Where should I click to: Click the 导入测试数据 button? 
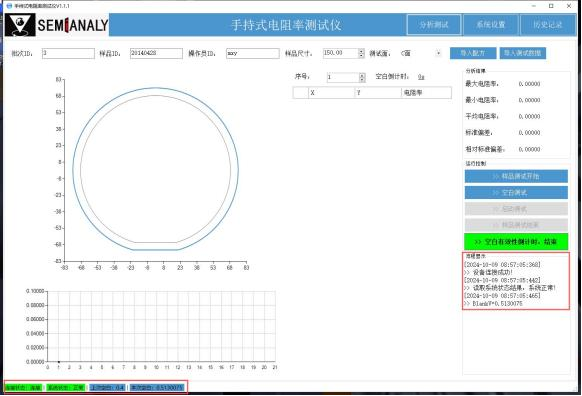[523, 53]
